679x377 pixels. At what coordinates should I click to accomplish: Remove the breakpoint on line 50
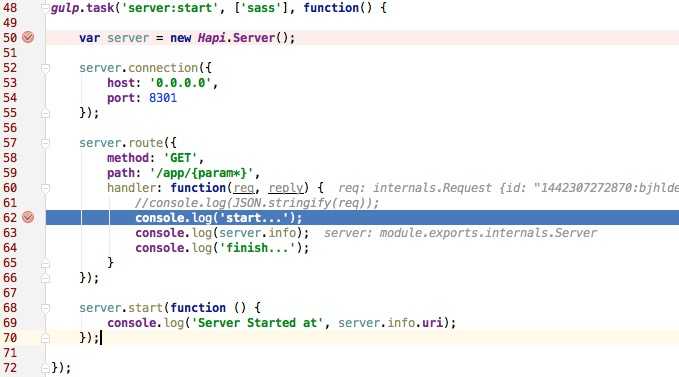point(28,37)
